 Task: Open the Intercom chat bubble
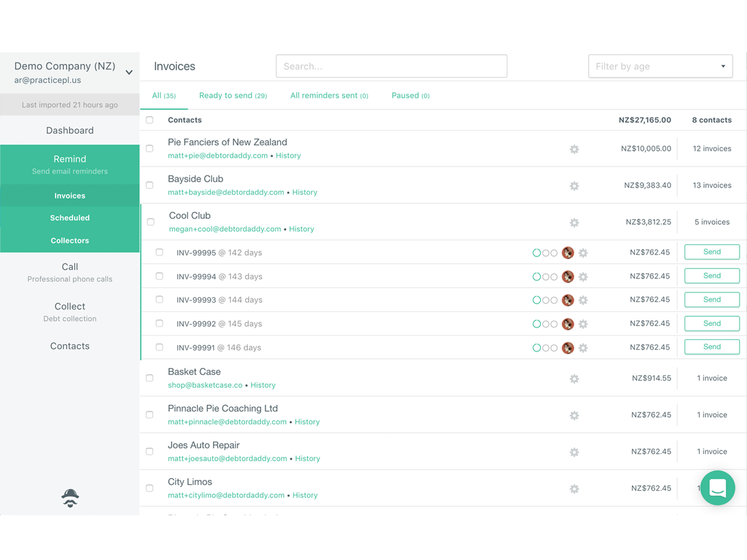tap(717, 488)
